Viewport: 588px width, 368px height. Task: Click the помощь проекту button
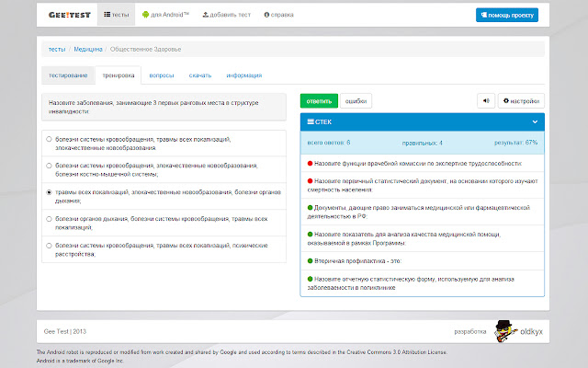507,15
